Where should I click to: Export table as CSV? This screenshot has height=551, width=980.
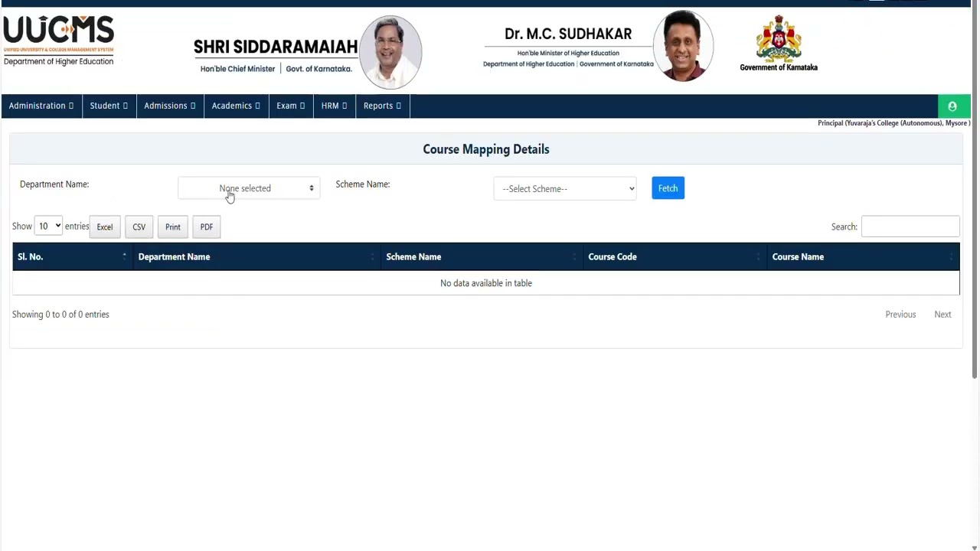point(139,227)
